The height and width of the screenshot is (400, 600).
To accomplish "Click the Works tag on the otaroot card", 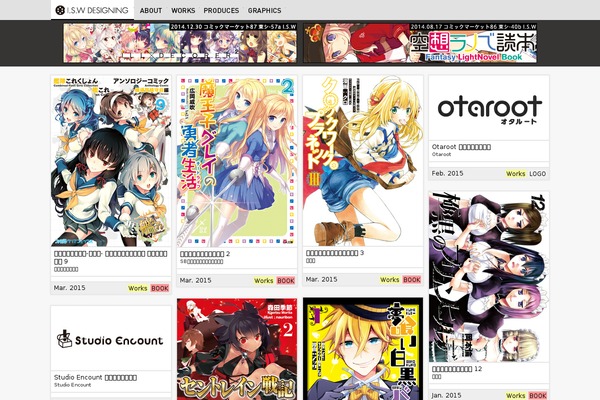I will [515, 174].
